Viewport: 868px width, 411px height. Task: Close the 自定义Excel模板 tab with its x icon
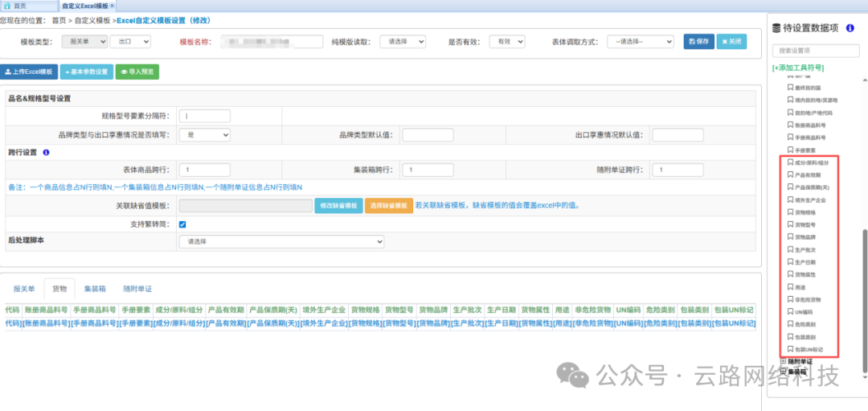coord(113,5)
